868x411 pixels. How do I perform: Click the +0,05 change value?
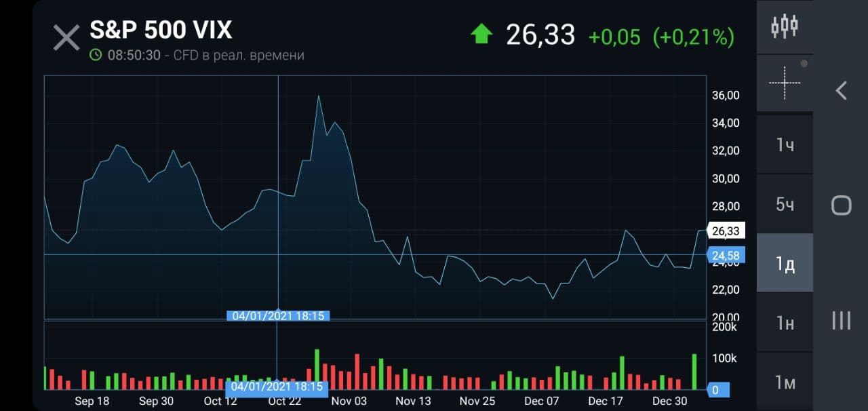pos(614,37)
